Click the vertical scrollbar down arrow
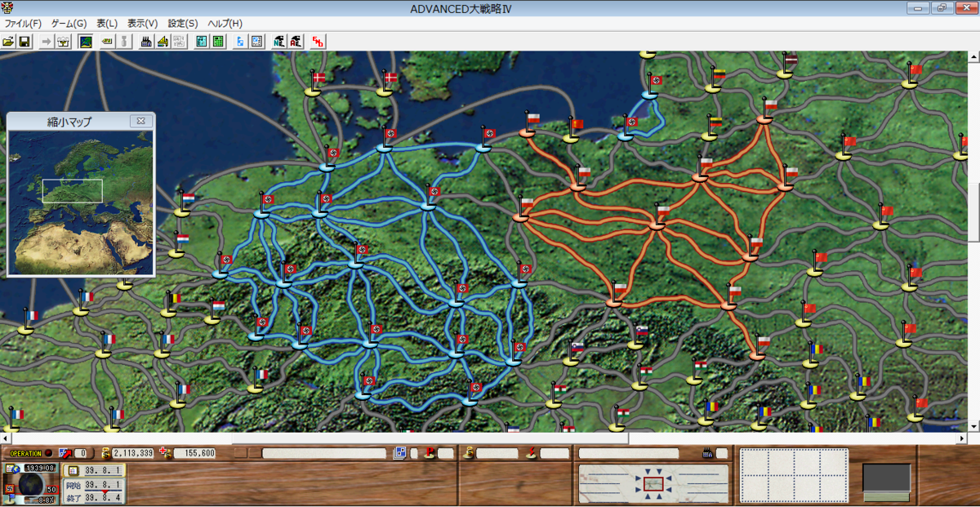This screenshot has height=507, width=980. [x=973, y=426]
